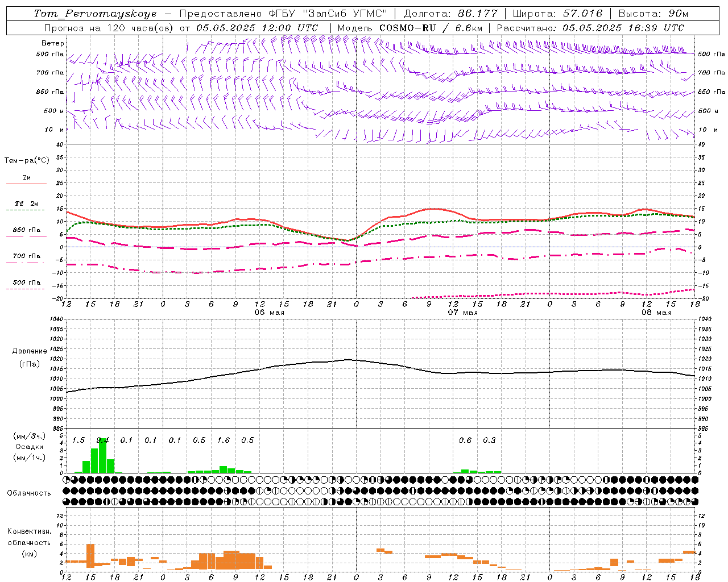Click the Ветер wind panel label
This screenshot has width=728, height=582.
pos(53,43)
